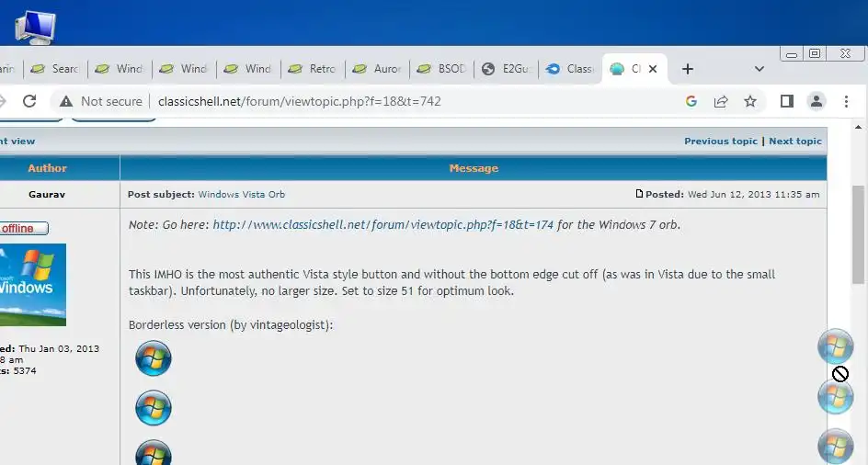The height and width of the screenshot is (465, 868).
Task: Reload the page with the refresh icon
Action: click(29, 101)
